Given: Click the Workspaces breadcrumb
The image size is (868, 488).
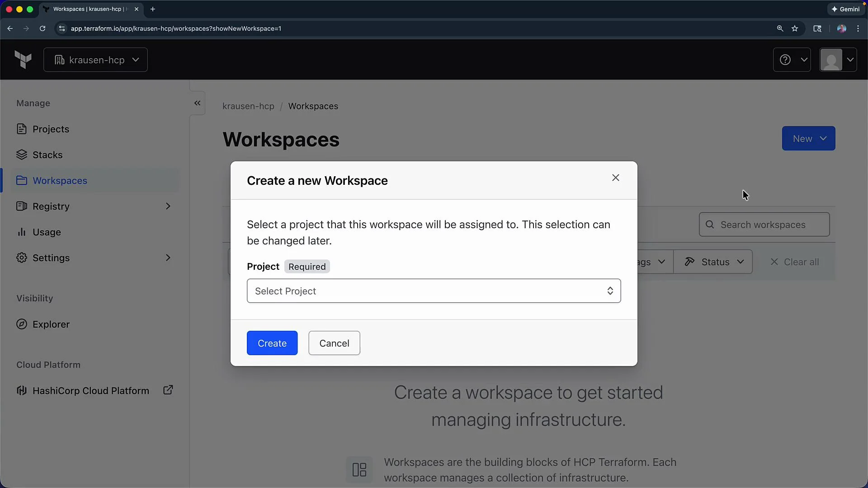Looking at the screenshot, I should click(x=313, y=106).
